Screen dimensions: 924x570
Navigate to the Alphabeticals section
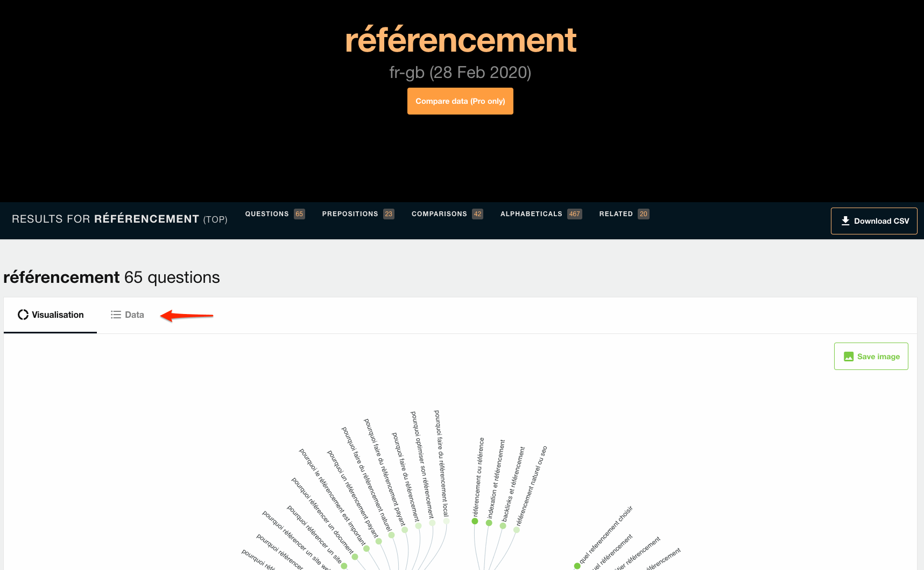coord(531,214)
